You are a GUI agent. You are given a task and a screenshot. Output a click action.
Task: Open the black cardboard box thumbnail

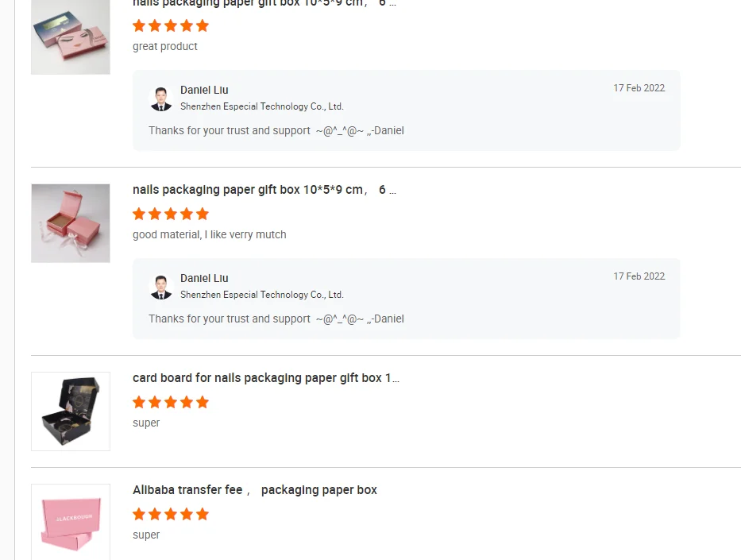click(x=70, y=411)
